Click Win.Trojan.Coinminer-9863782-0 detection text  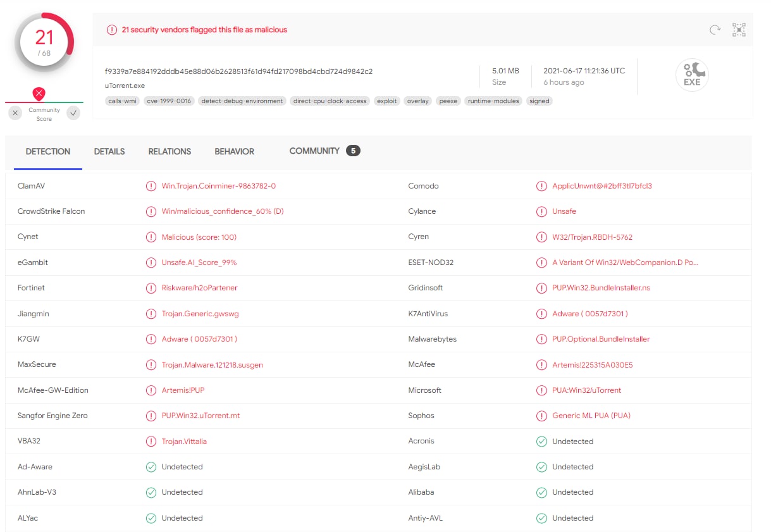(219, 186)
